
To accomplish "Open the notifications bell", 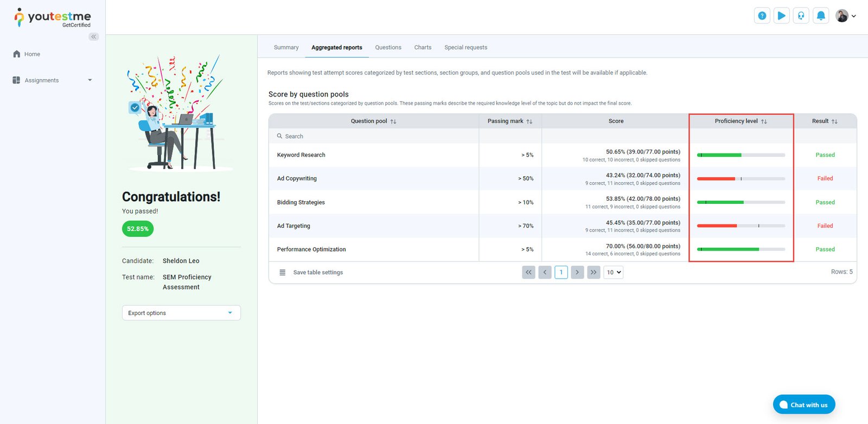I will 821,16.
